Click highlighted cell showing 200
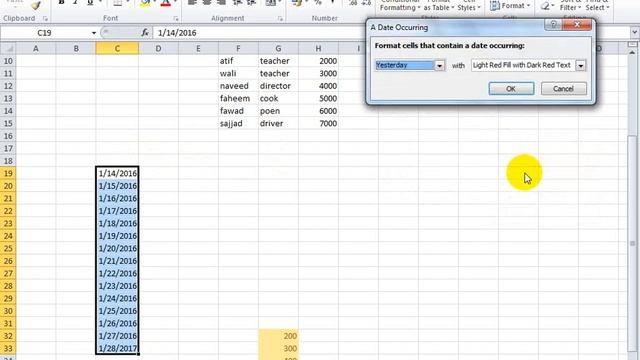This screenshot has width=640, height=360. [278, 336]
